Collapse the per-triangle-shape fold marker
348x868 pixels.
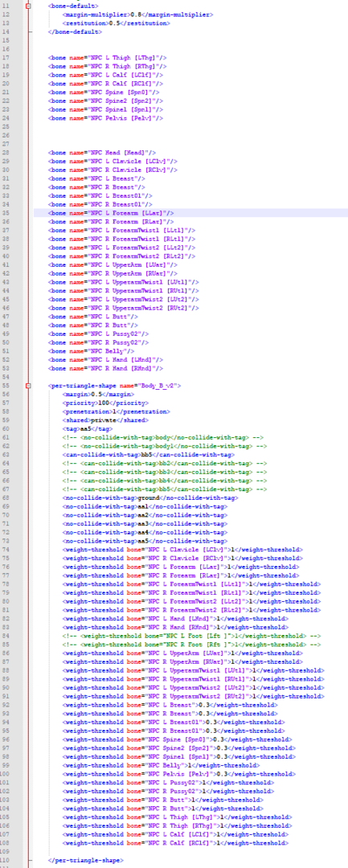point(28,385)
